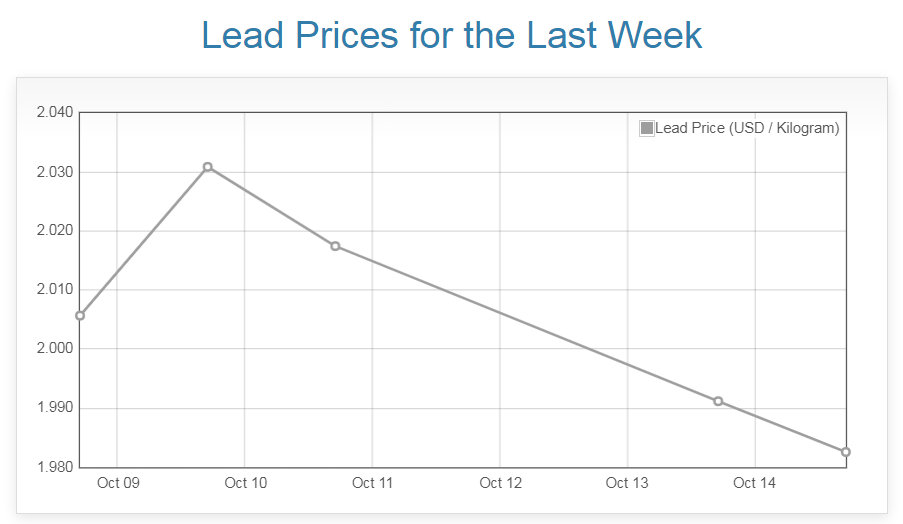
Task: Select the 2.030 y-axis label
Action: 55,172
